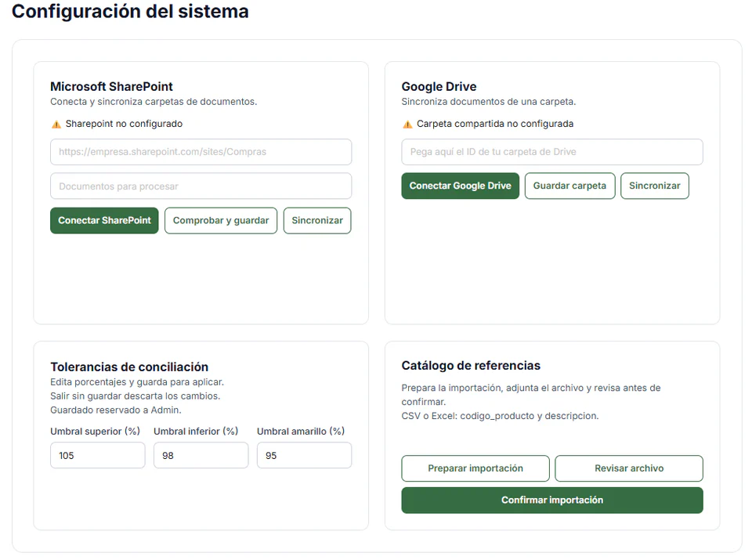Image resolution: width=752 pixels, height=560 pixels.
Task: Focus the SharePoint site URL field
Action: 201,152
